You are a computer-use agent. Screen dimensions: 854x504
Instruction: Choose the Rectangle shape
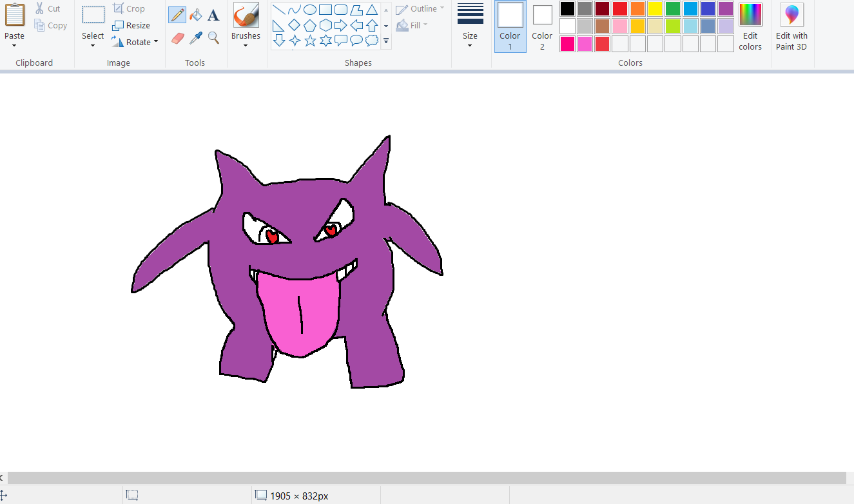click(x=325, y=10)
